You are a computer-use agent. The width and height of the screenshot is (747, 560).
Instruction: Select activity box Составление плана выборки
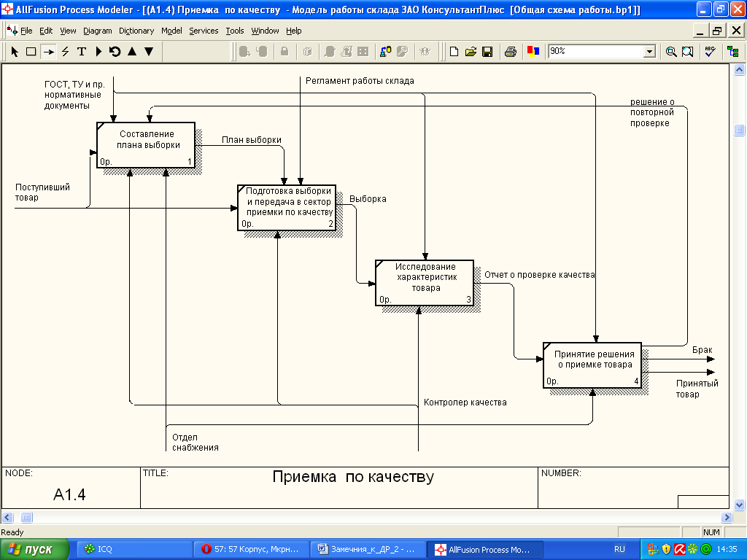click(146, 145)
